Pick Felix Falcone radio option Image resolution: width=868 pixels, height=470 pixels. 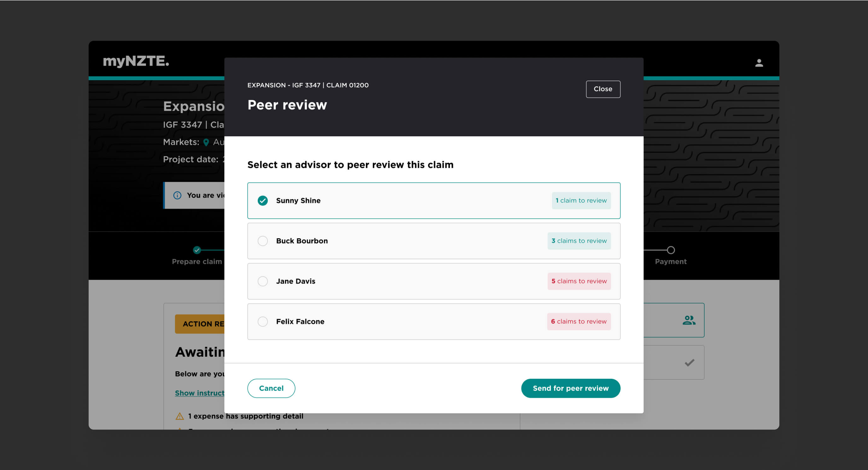point(262,322)
